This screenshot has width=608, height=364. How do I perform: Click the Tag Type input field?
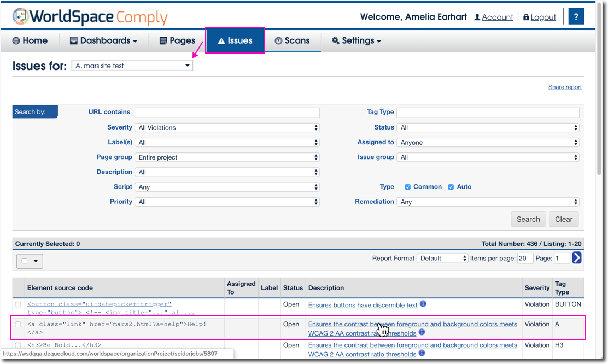[488, 113]
